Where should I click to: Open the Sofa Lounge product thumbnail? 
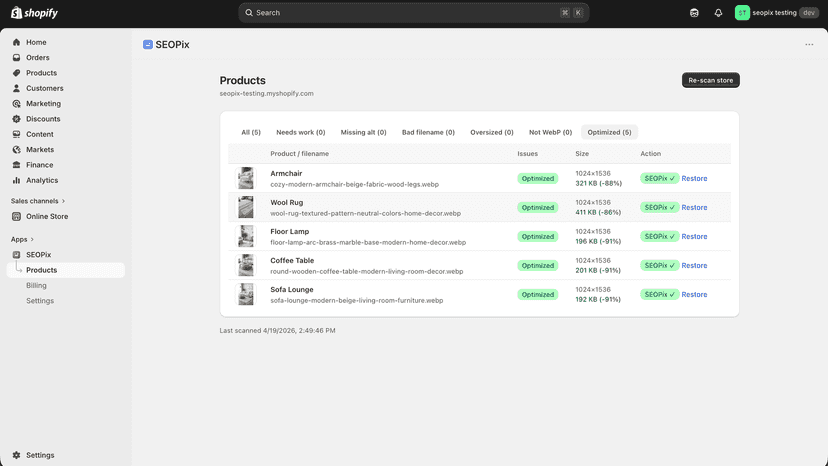pyautogui.click(x=246, y=295)
